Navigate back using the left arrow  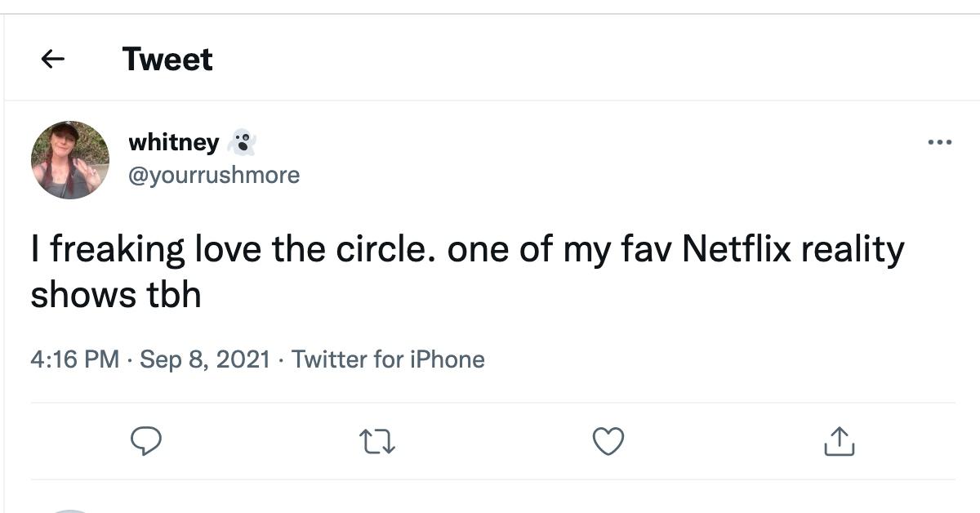pyautogui.click(x=53, y=58)
